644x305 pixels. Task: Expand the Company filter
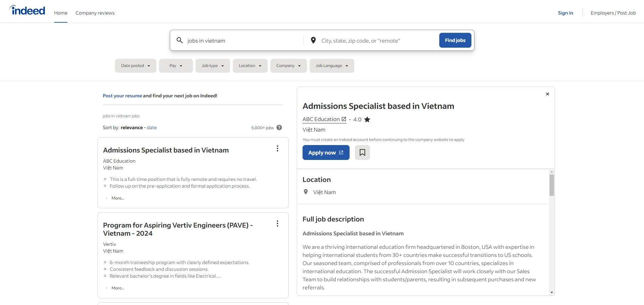[289, 66]
